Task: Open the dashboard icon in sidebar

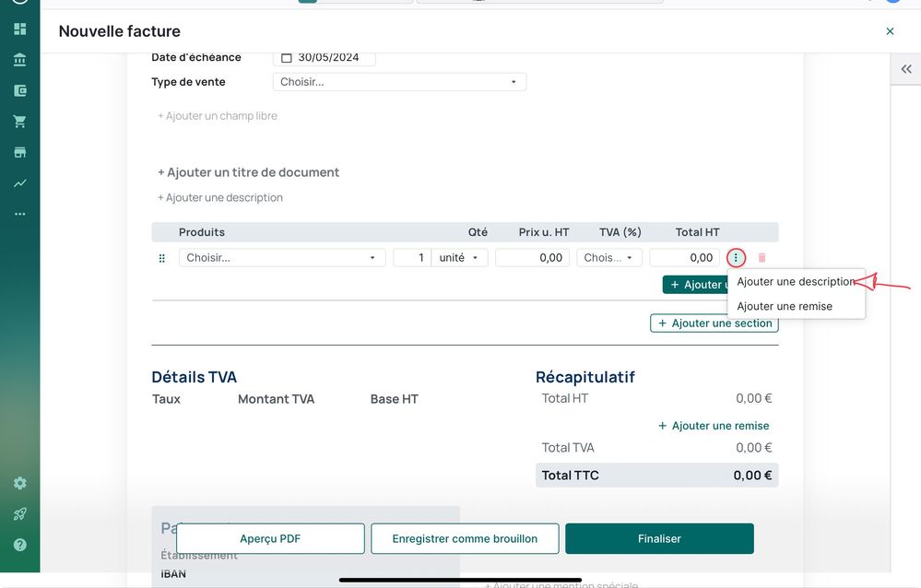Action: coord(19,29)
